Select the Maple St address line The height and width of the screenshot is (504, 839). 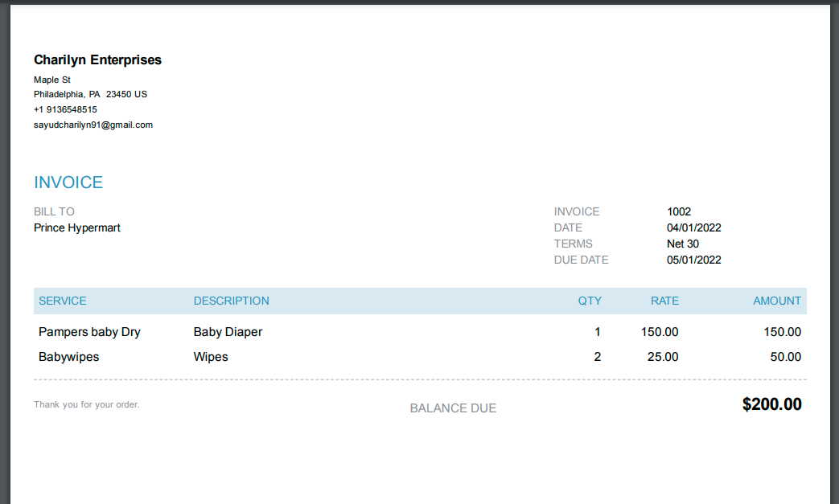[x=52, y=80]
